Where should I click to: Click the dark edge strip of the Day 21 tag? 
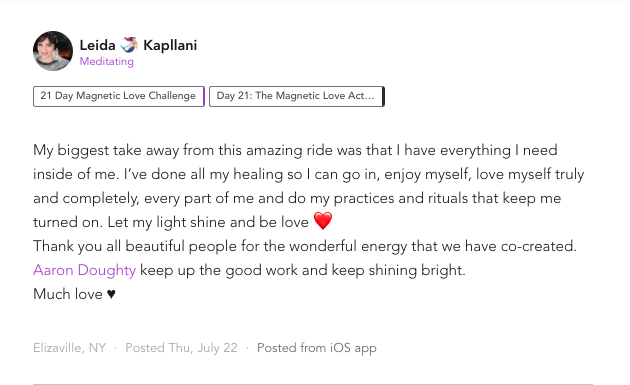383,96
